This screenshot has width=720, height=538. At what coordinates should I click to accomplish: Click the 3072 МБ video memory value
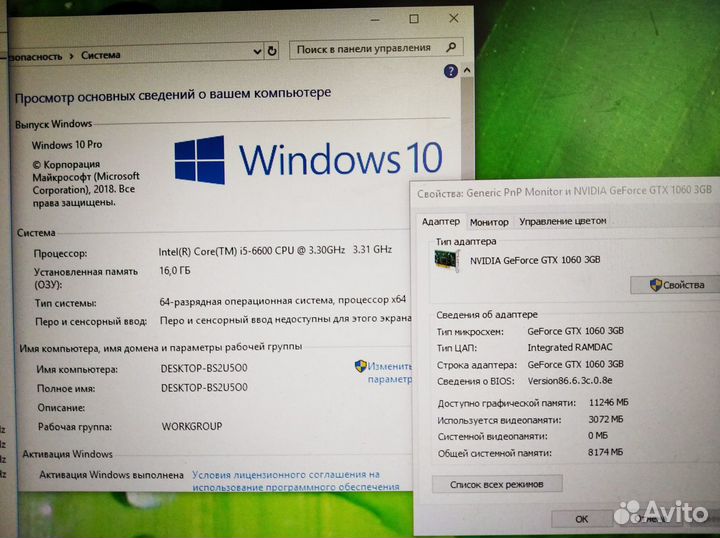[x=606, y=419]
